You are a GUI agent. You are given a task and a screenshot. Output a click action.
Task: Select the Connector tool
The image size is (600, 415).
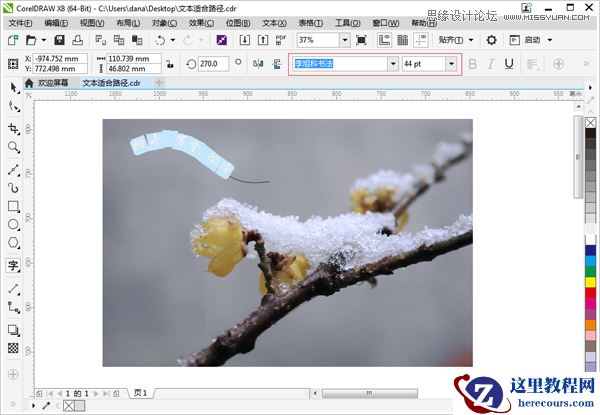[x=13, y=307]
